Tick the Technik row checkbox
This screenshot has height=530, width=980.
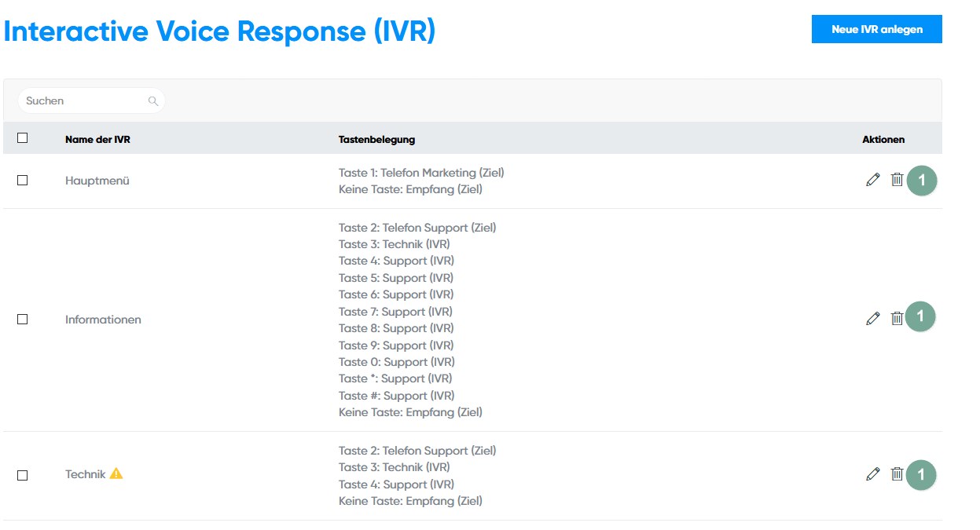[23, 475]
